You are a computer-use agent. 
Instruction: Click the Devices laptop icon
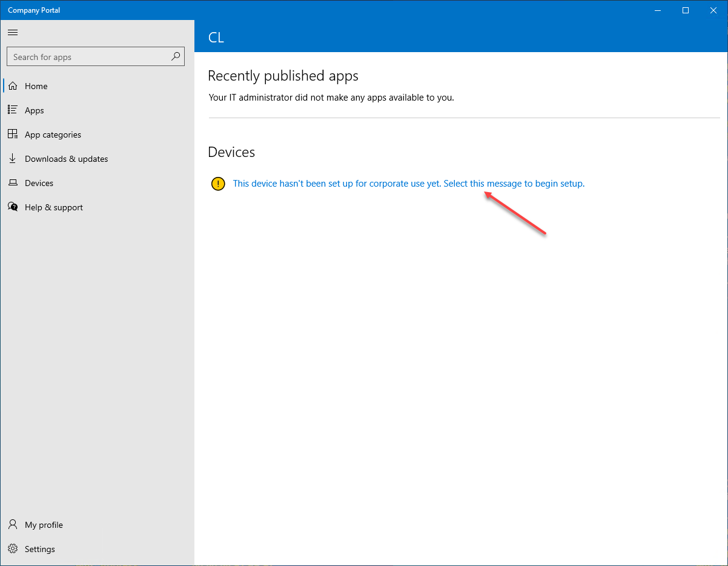pos(13,182)
